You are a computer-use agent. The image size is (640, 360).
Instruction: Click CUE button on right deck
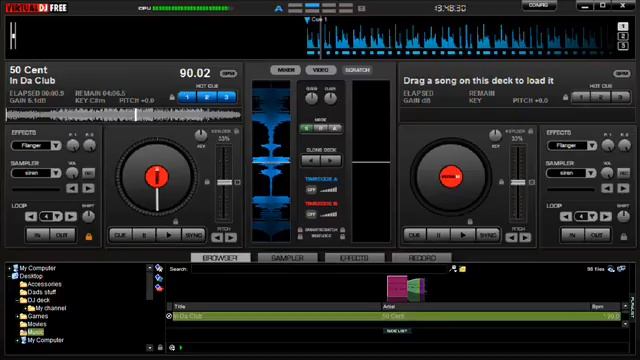tap(414, 235)
